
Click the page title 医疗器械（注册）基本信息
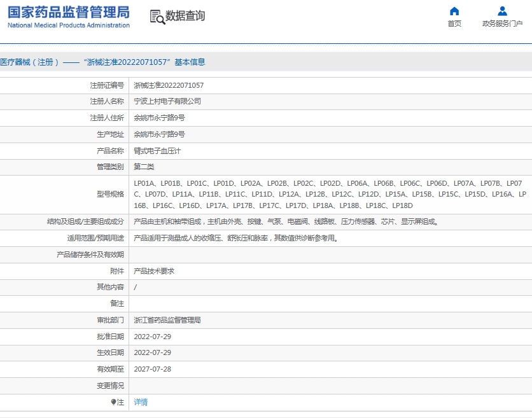point(102,62)
